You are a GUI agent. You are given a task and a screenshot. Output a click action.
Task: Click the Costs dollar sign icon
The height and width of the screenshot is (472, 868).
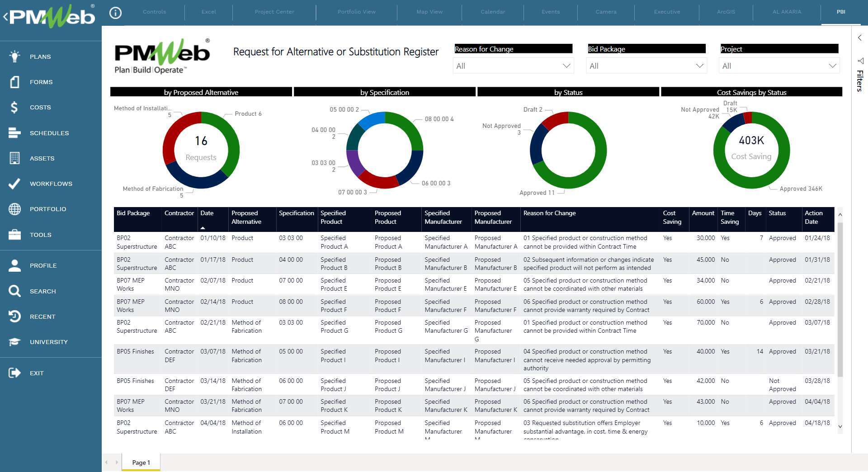pyautogui.click(x=15, y=107)
